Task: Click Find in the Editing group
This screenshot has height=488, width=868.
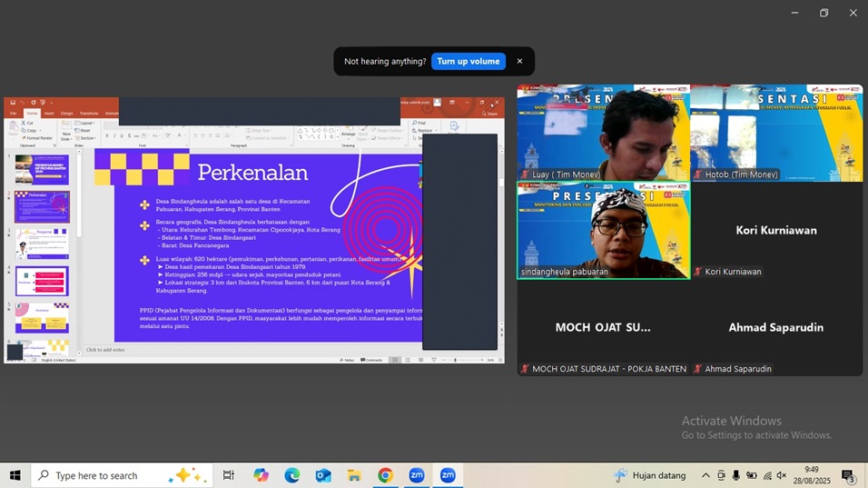Action: point(419,123)
